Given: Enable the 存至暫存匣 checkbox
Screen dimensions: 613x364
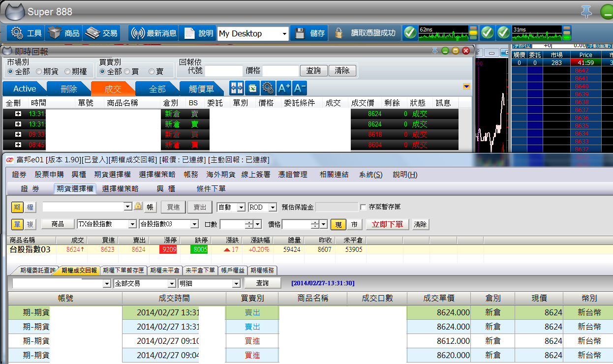Looking at the screenshot, I should [363, 207].
